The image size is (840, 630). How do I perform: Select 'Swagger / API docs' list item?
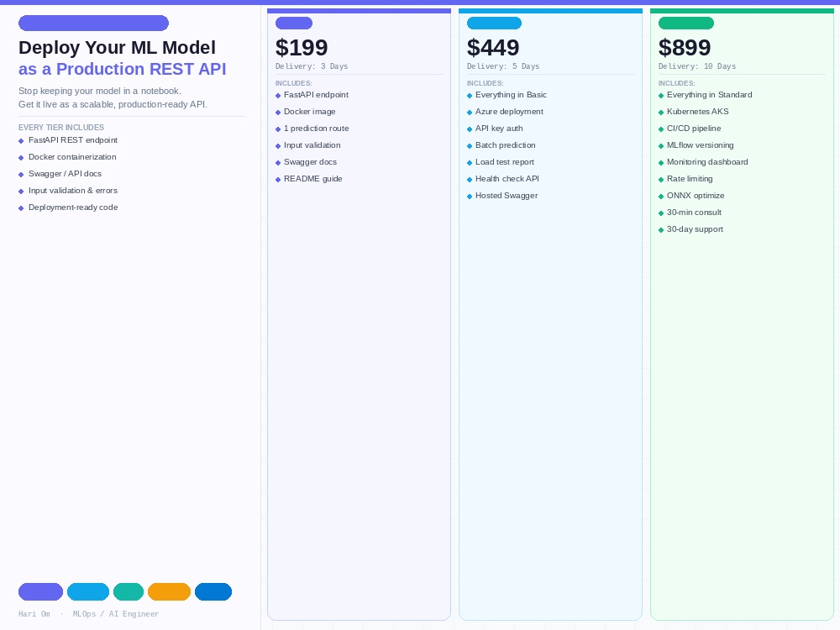point(65,174)
